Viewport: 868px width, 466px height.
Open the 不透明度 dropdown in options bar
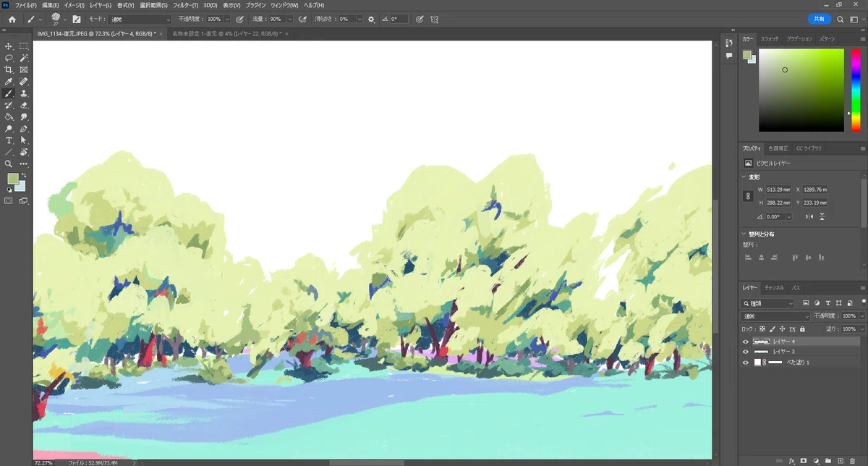[227, 20]
